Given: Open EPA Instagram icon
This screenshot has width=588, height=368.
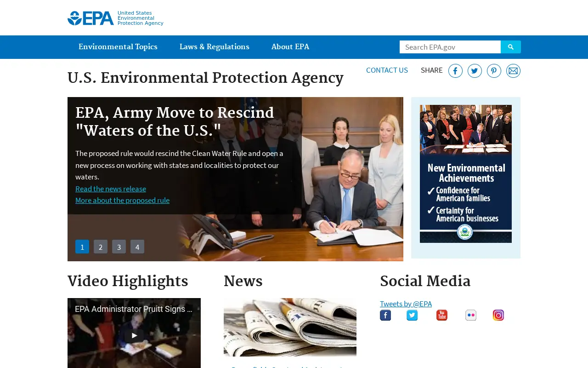Looking at the screenshot, I should (498, 315).
